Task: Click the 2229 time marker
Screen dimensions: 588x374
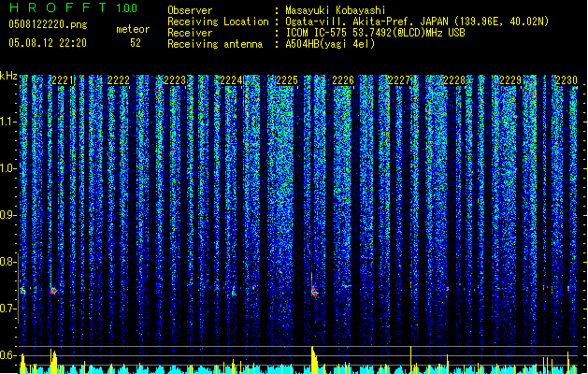Action: [510, 80]
